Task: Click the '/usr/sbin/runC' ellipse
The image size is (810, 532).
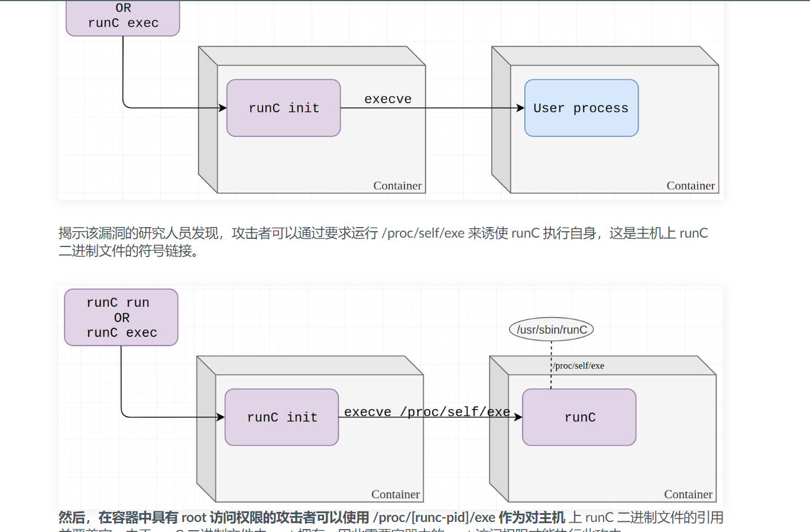Action: (552, 329)
